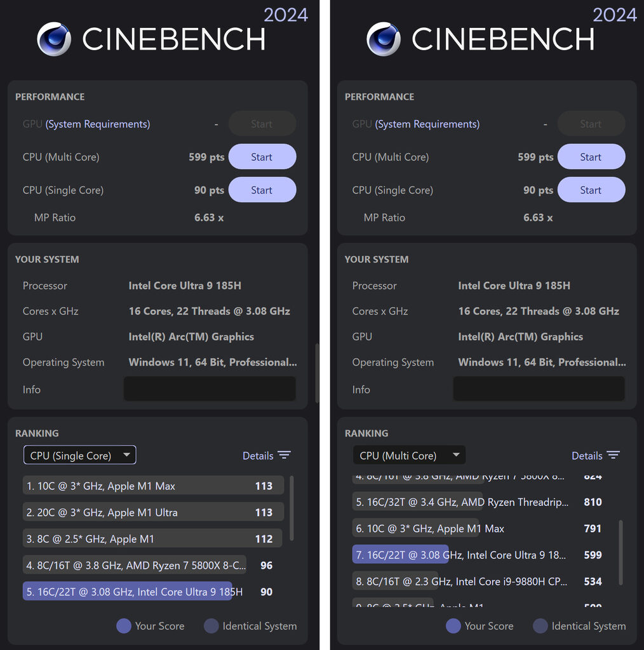Start the CPU (Single Core) benchmark on the right

[x=591, y=190]
